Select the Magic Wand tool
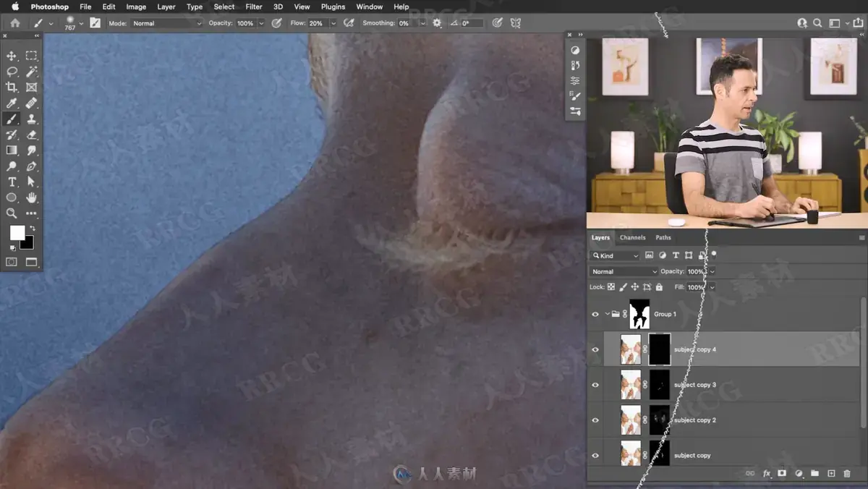Viewport: 868px width, 489px height. (31, 72)
